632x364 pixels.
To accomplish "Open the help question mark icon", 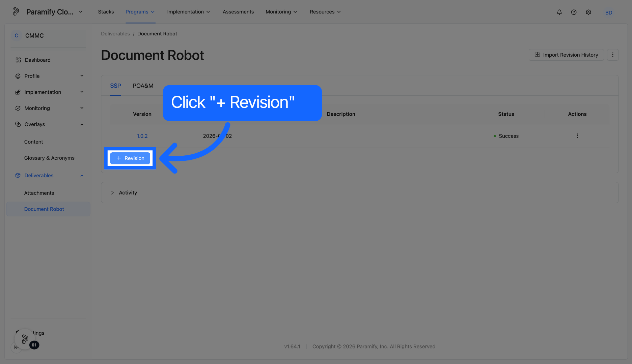I will (574, 12).
